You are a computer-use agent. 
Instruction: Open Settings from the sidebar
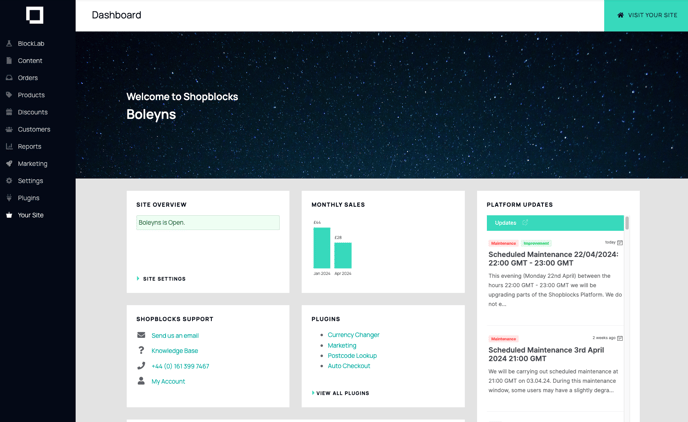30,181
